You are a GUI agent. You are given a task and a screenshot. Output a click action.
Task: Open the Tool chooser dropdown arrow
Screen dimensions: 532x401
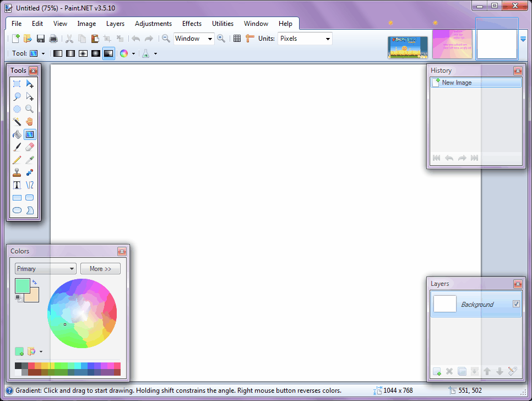43,53
